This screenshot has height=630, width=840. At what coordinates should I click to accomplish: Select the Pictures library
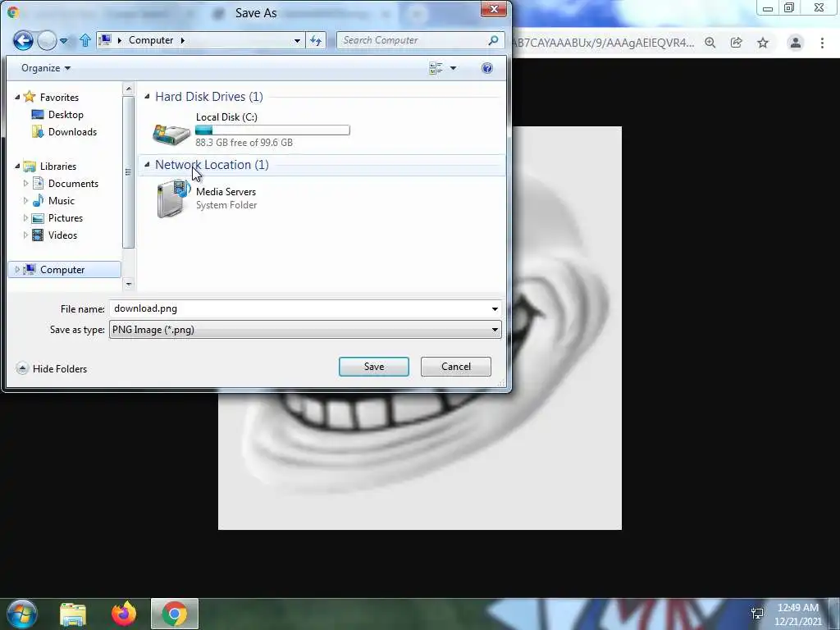coord(66,218)
